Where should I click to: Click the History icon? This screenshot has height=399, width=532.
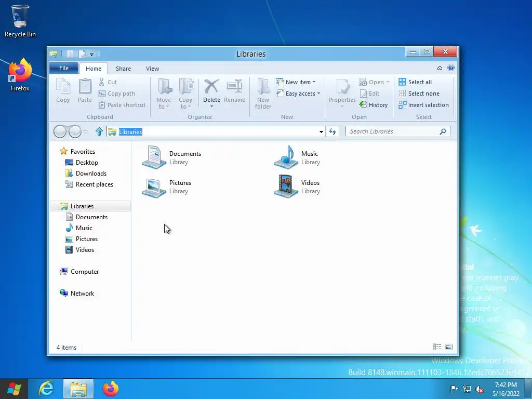pyautogui.click(x=363, y=104)
